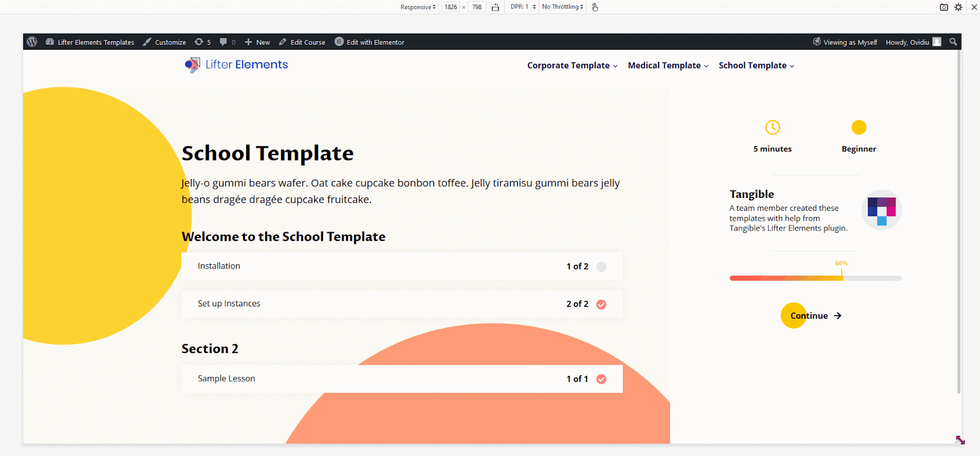This screenshot has width=980, height=456.
Task: Open the Set up Instances lesson
Action: 402,304
